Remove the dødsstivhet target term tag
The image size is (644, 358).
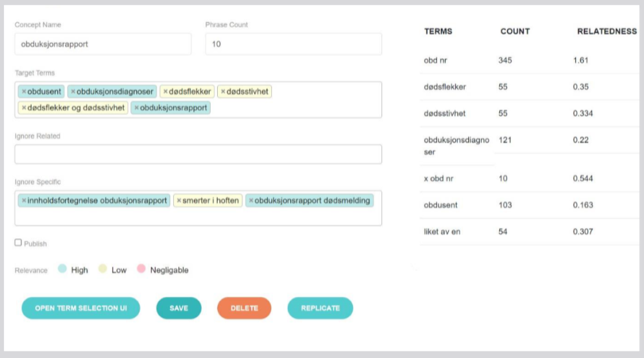pyautogui.click(x=223, y=91)
